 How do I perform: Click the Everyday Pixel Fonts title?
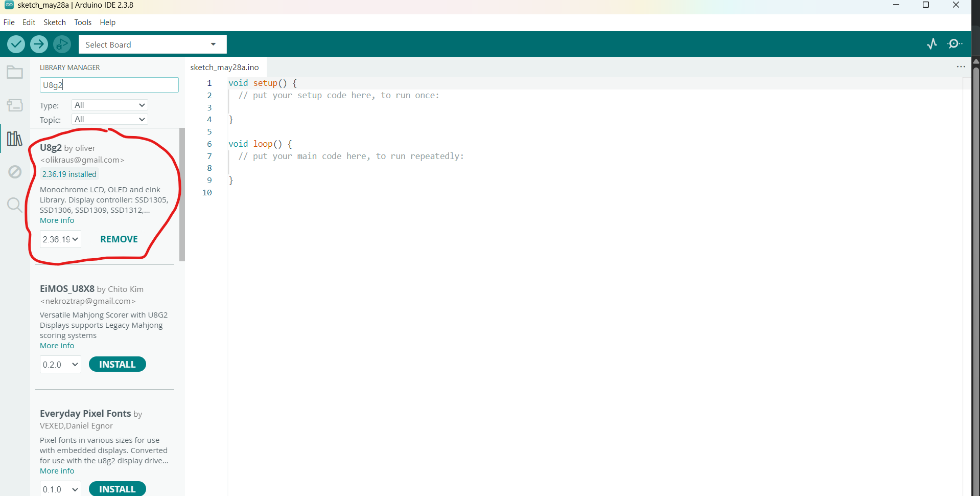tap(85, 413)
